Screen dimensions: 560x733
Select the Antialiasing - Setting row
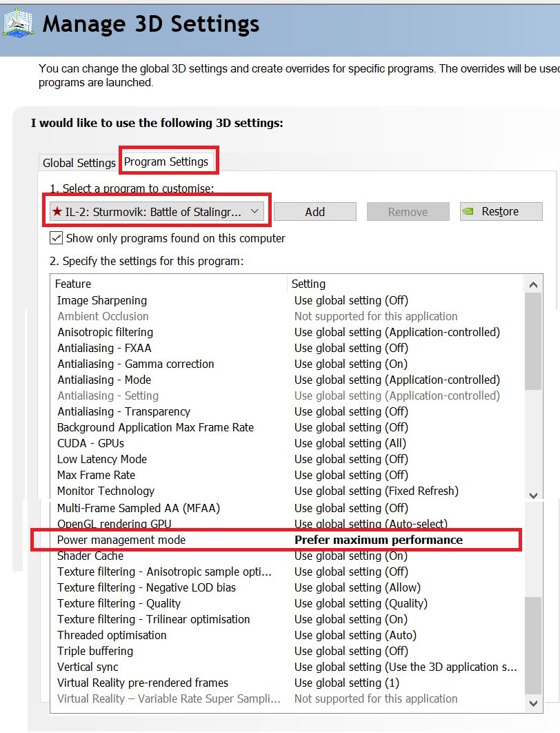pyautogui.click(x=287, y=395)
